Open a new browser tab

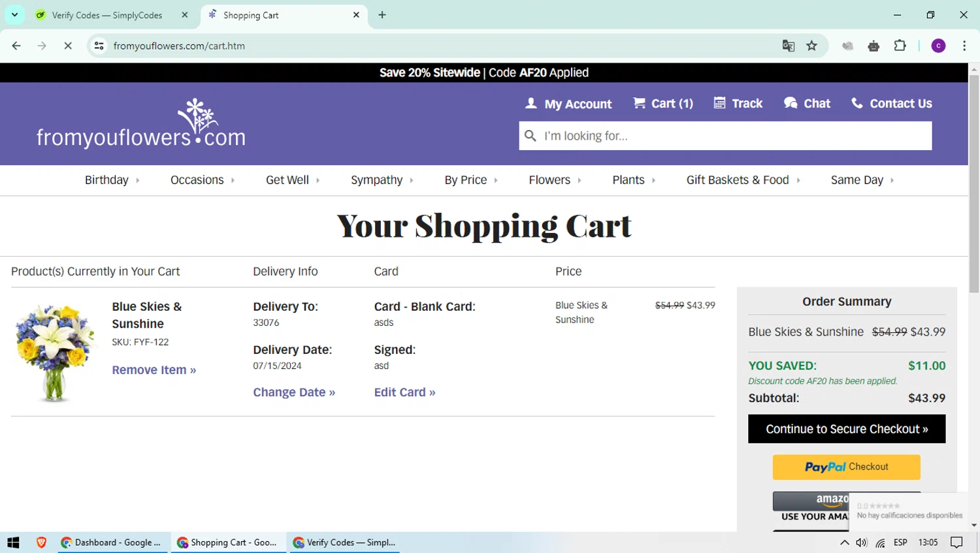(x=382, y=14)
